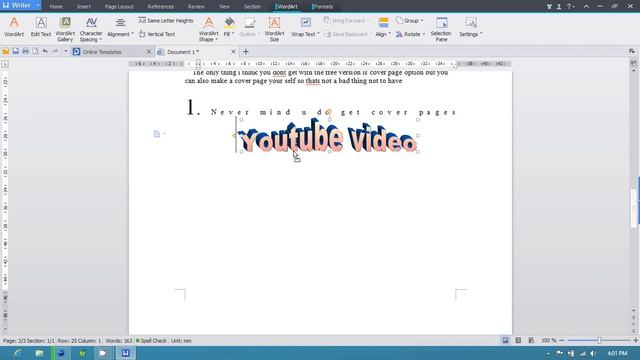The image size is (640, 360).
Task: Click the WPS Writer taskbar icon
Action: coord(126,353)
